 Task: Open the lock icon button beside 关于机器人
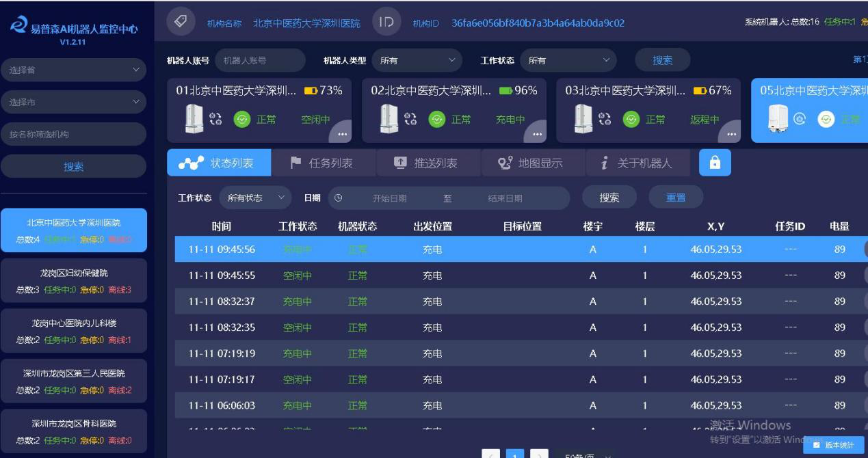tap(715, 163)
